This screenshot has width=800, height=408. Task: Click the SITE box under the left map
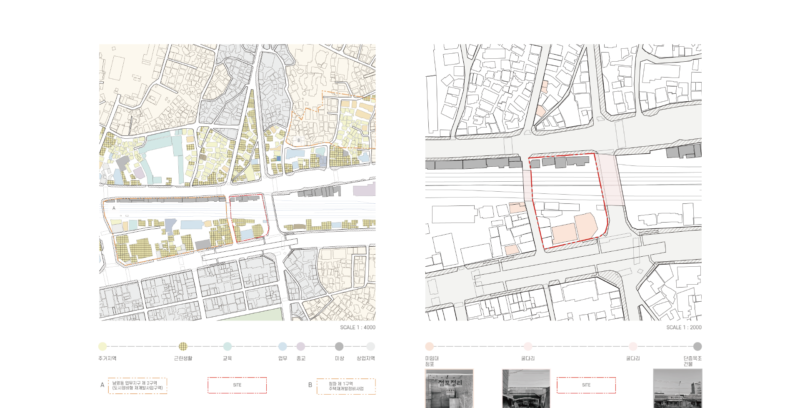click(237, 385)
